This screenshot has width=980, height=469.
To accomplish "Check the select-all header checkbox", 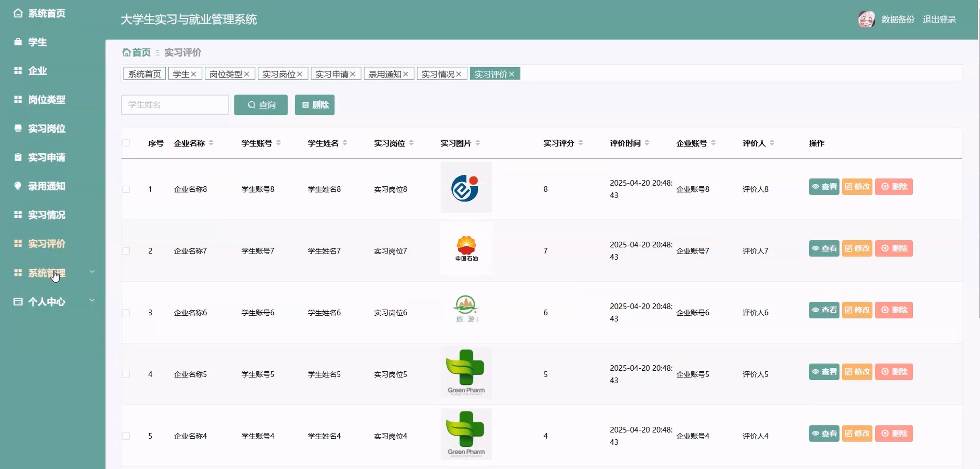I will coord(126,143).
